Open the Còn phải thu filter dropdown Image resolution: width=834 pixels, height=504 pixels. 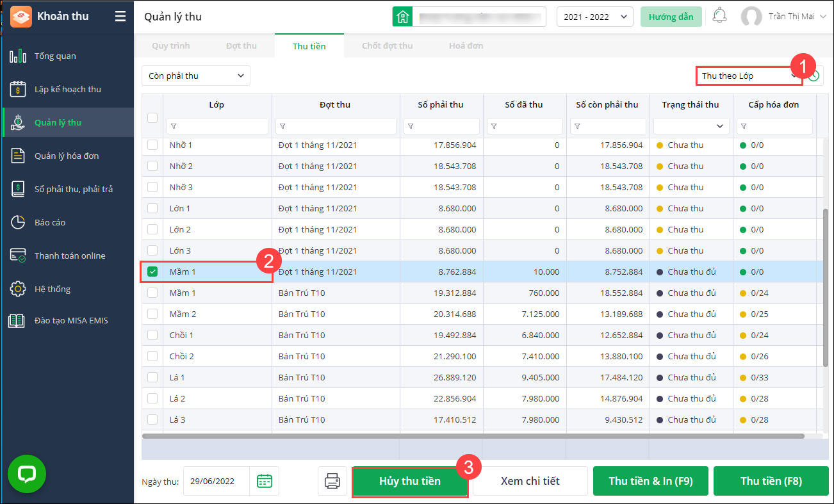196,76
